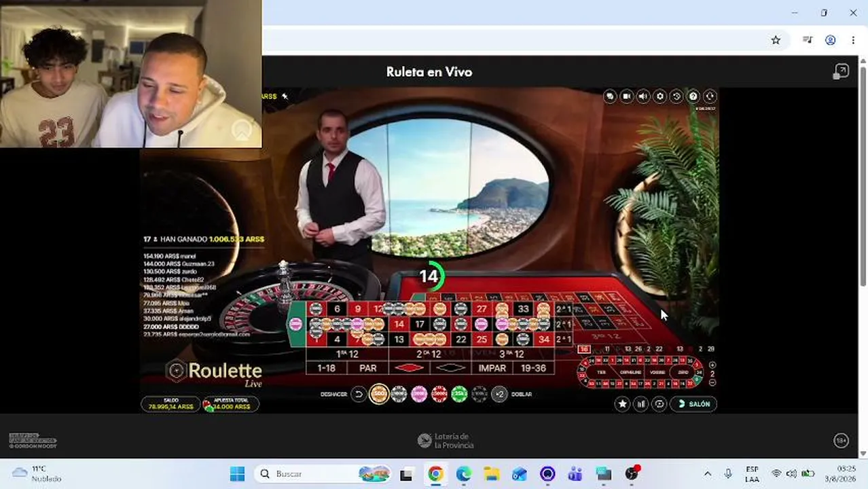The image size is (868, 489).
Task: Click the Deshacer undo arrow button
Action: pyautogui.click(x=359, y=394)
